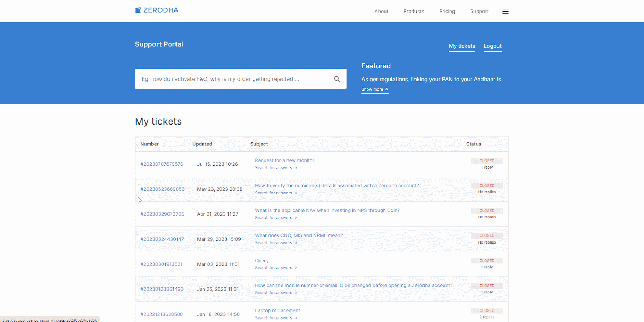The width and height of the screenshot is (644, 322).
Task: Open the 'Request for a new monitor.' subject
Action: click(x=285, y=160)
